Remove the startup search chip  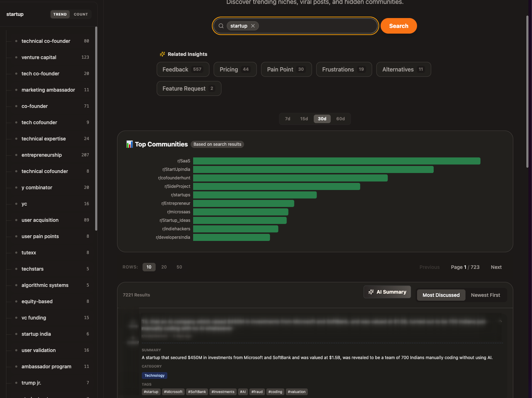(x=253, y=26)
